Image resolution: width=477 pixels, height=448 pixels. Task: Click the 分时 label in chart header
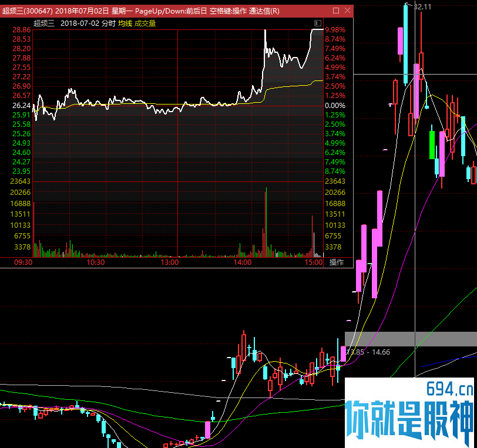(x=109, y=23)
